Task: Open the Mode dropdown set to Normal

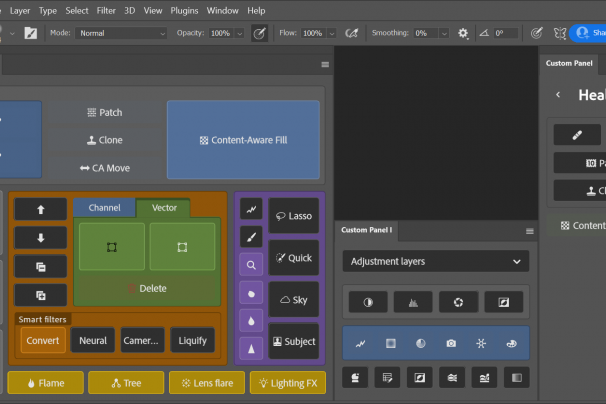Action: pos(121,33)
